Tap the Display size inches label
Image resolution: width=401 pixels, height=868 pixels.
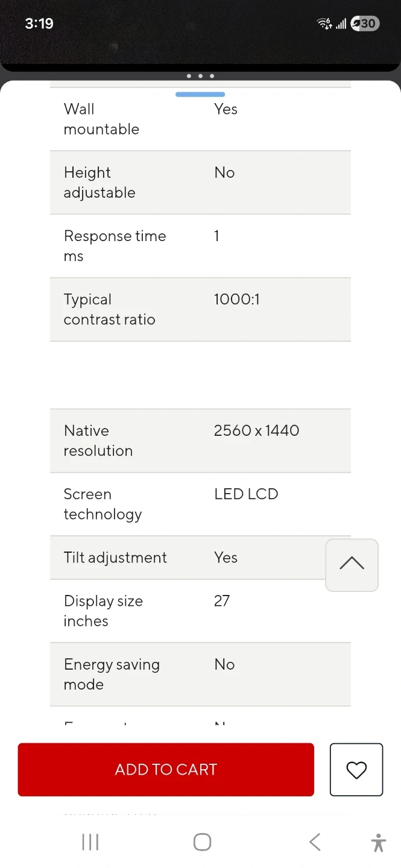click(103, 611)
